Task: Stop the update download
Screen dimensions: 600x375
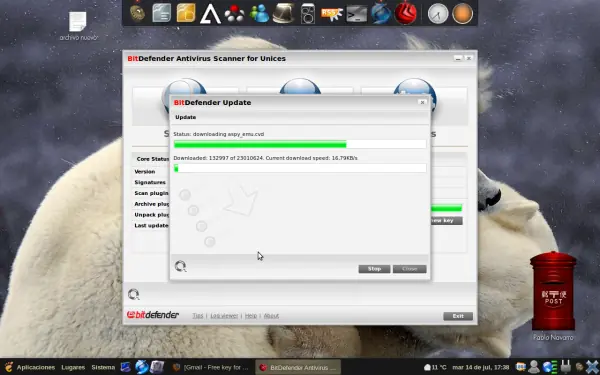Action: (374, 269)
